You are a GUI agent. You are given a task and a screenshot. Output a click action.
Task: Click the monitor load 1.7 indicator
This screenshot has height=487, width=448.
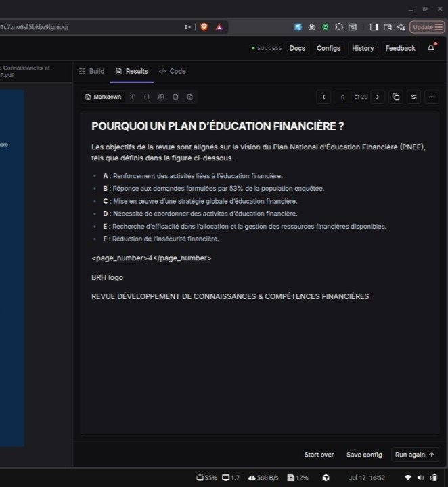pyautogui.click(x=231, y=478)
